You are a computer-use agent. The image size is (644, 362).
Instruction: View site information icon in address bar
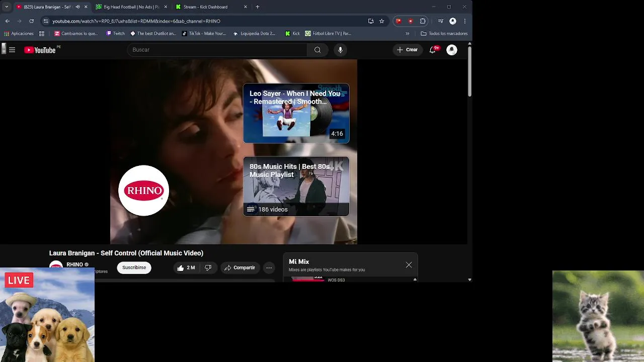(46, 21)
